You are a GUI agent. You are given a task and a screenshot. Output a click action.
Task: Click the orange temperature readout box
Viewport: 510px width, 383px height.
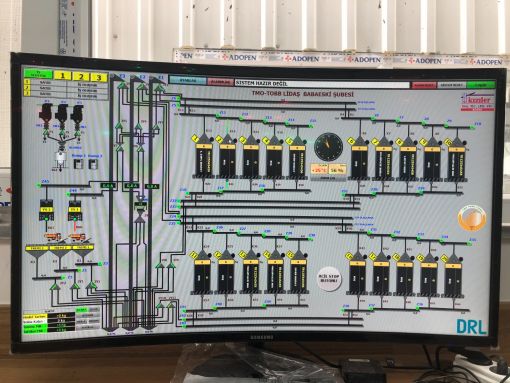click(x=319, y=170)
